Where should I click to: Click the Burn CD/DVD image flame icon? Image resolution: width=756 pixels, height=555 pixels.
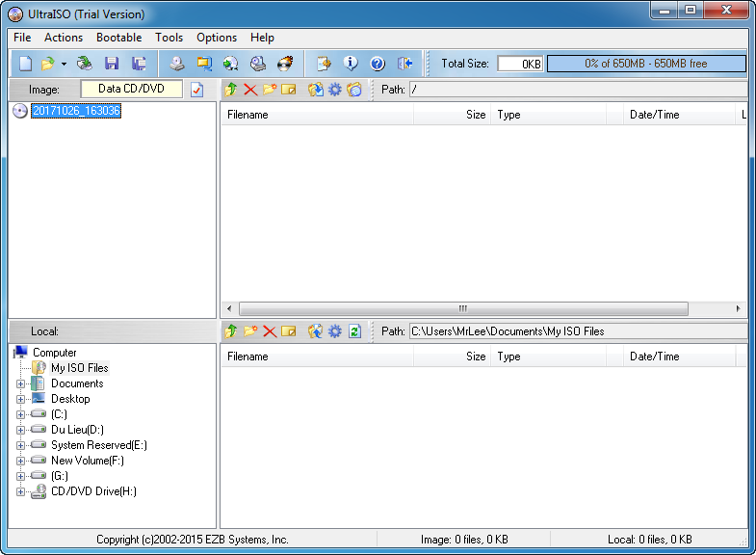(285, 64)
